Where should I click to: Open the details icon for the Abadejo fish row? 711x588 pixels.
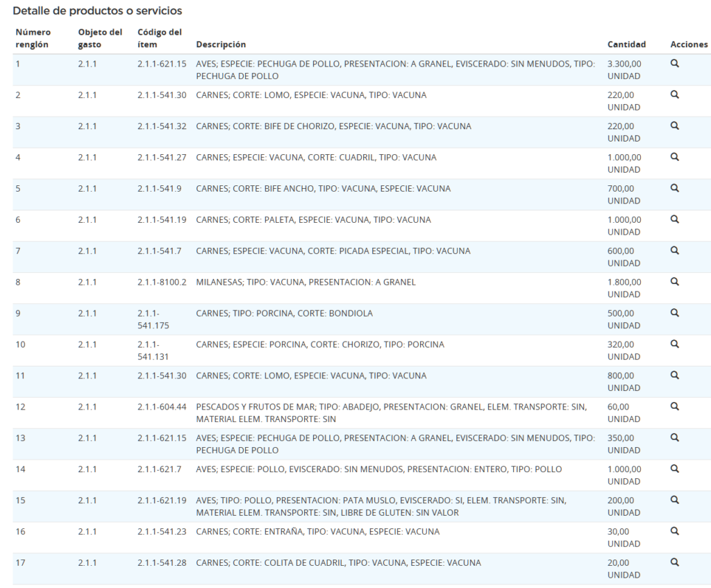[x=674, y=407]
